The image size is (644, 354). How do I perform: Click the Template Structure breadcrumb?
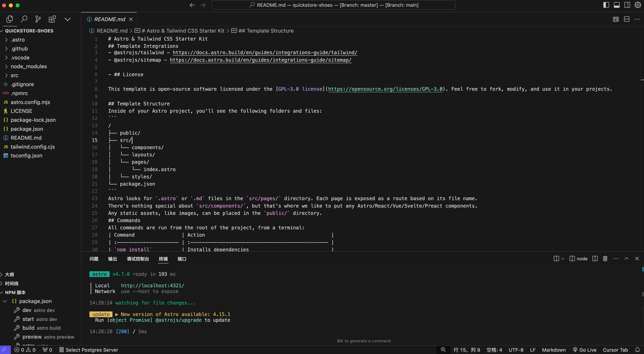click(x=262, y=31)
